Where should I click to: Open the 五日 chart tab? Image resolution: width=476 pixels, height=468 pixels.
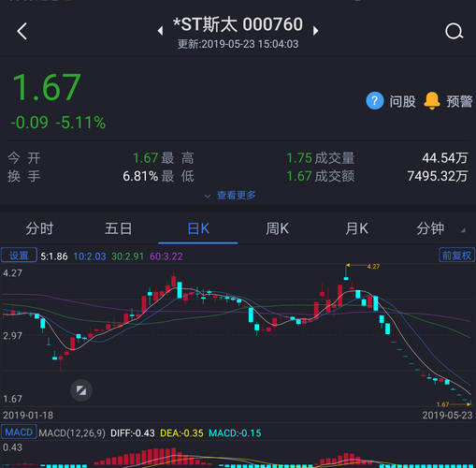119,228
